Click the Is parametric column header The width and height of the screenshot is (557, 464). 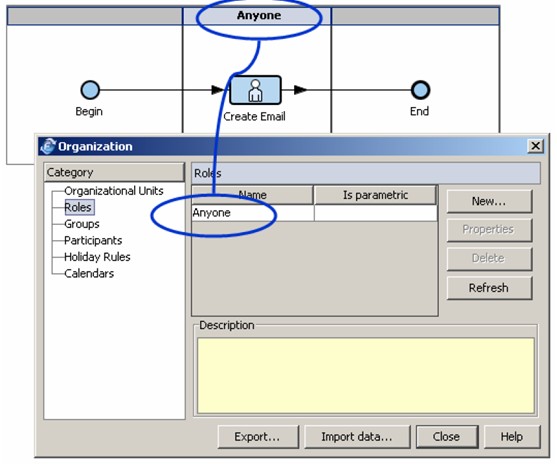[375, 195]
